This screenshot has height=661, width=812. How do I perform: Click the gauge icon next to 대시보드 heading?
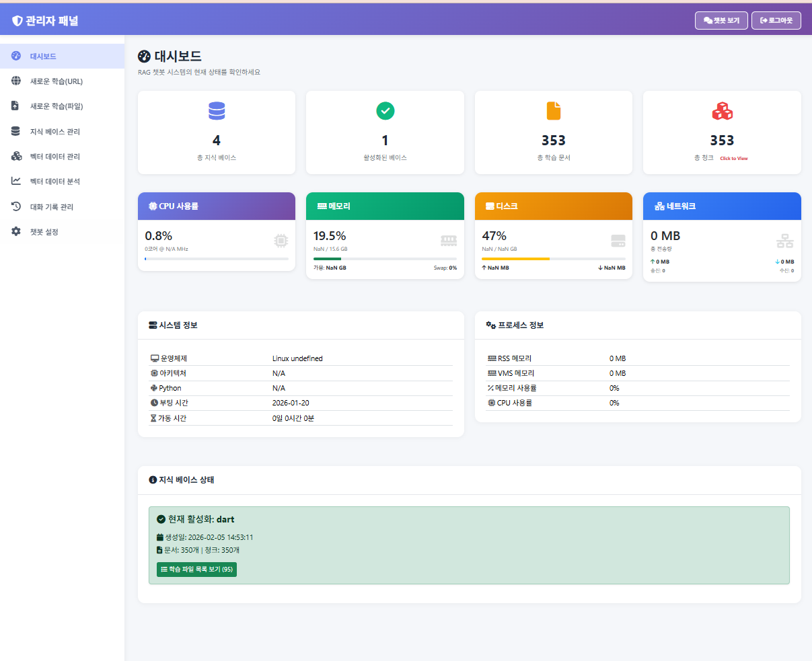coord(144,56)
